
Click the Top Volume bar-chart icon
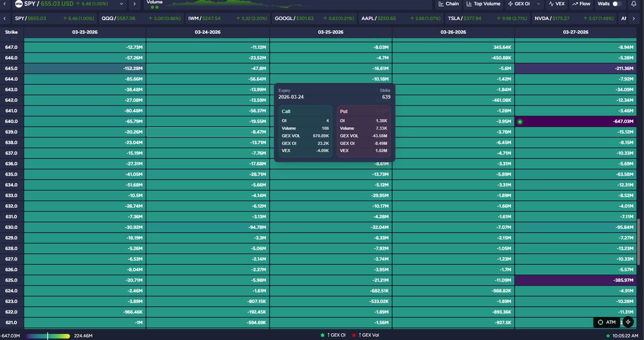[x=468, y=4]
